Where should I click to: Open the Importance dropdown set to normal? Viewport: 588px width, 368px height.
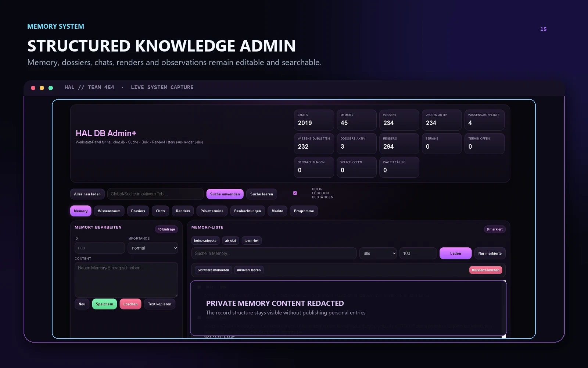153,248
